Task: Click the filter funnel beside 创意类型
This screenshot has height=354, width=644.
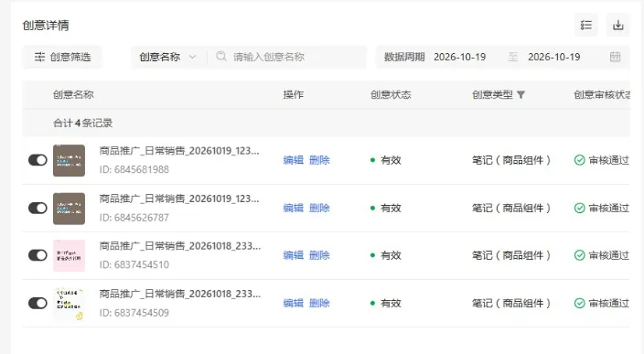Action: pos(521,95)
